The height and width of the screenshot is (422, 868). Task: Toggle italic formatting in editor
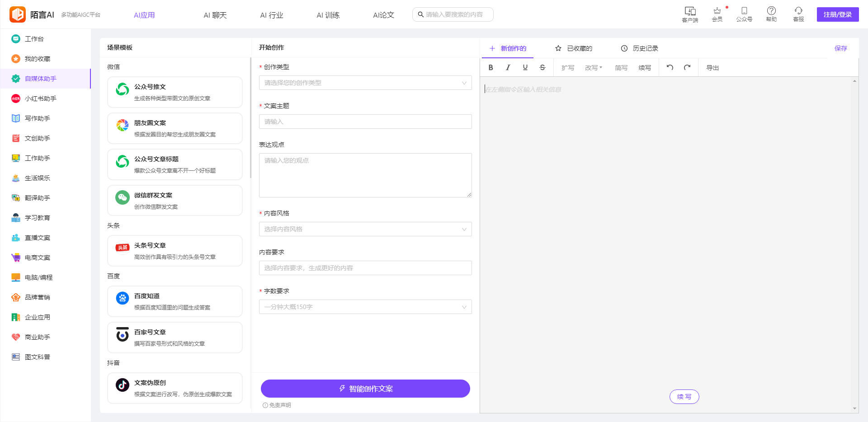[x=508, y=67]
